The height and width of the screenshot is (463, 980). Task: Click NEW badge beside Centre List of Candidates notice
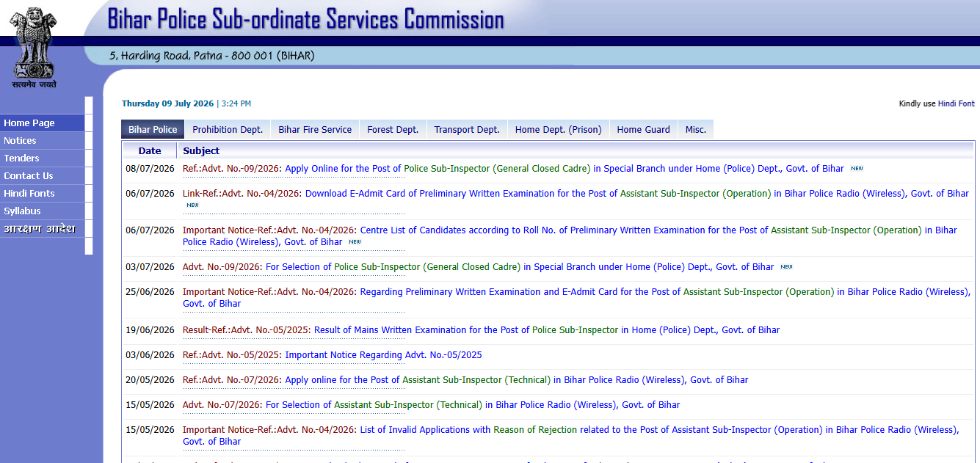[x=355, y=242]
